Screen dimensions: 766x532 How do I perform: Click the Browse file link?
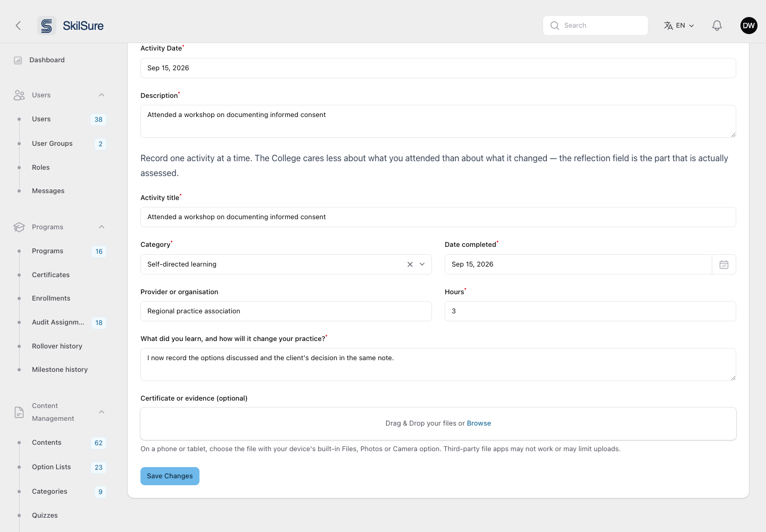pyautogui.click(x=479, y=423)
